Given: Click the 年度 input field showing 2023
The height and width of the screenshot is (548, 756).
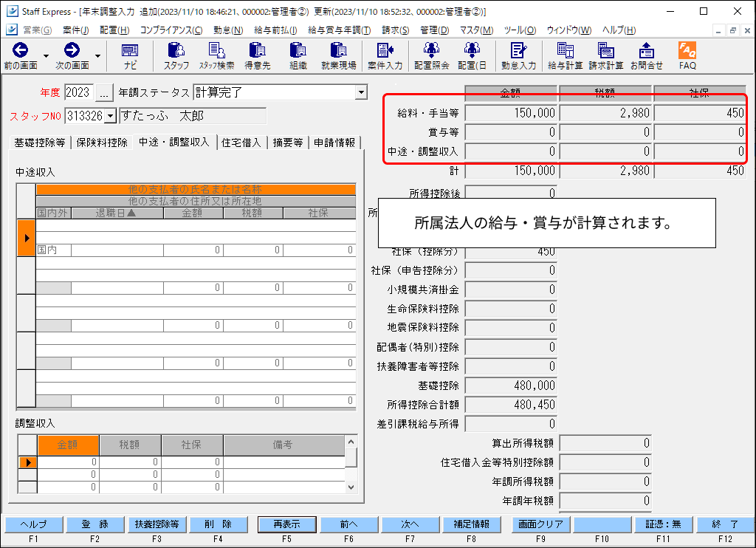Looking at the screenshot, I should 78,92.
